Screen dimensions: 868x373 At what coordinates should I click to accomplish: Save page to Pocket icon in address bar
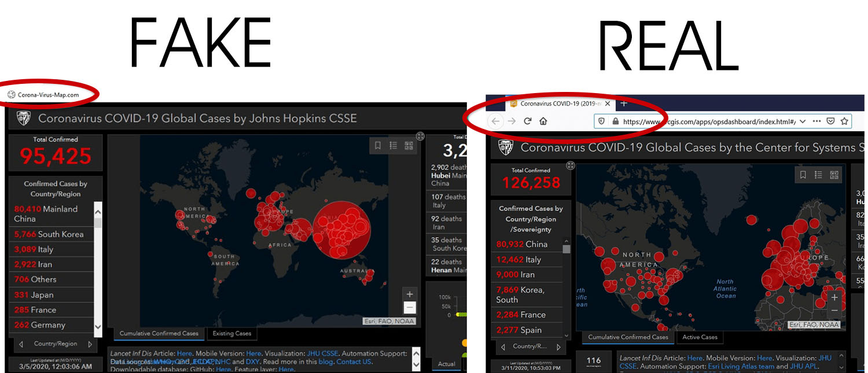click(830, 121)
